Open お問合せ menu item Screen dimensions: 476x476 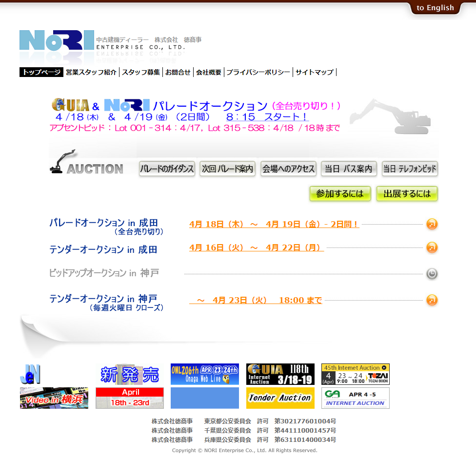coord(178,72)
